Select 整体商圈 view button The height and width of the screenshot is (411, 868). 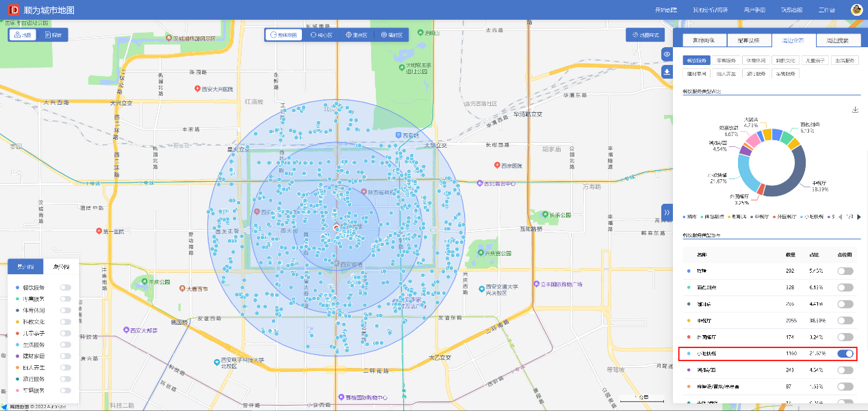283,35
